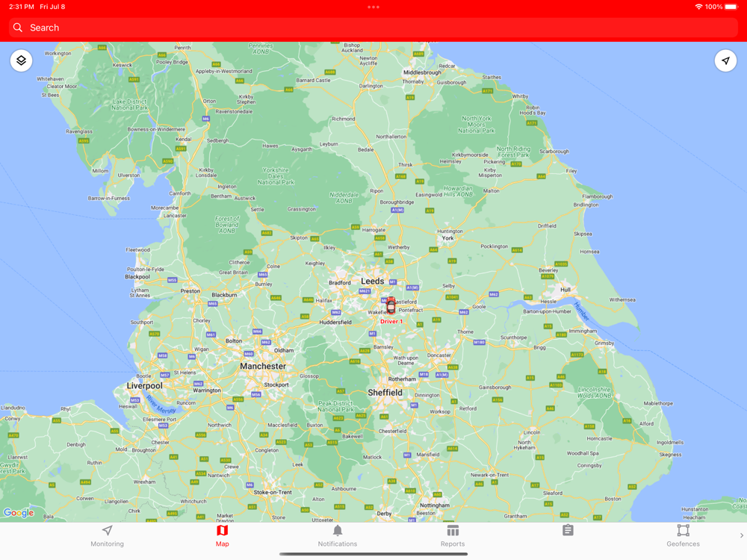
Task: Tap the 'Preston' label
Action: [190, 291]
